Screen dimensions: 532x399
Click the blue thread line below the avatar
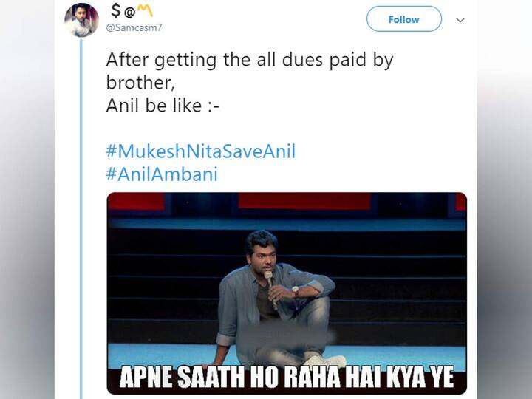point(81,222)
